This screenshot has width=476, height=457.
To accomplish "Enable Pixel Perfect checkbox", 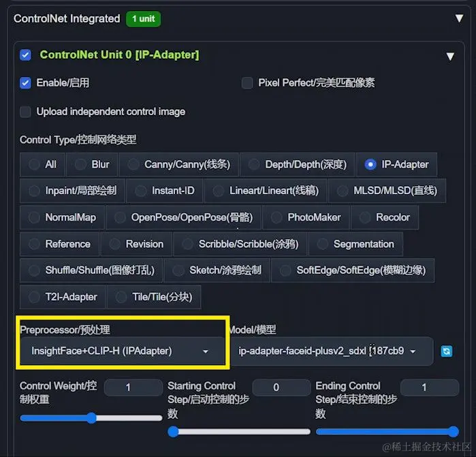I will 247,83.
